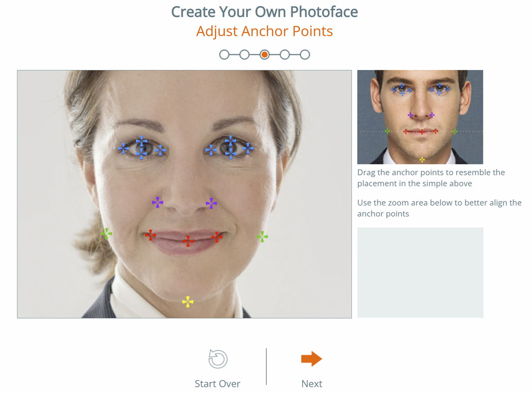Viewport: 532px width, 396px height.
Task: Jump to the fourth step indicator circle
Action: point(285,55)
